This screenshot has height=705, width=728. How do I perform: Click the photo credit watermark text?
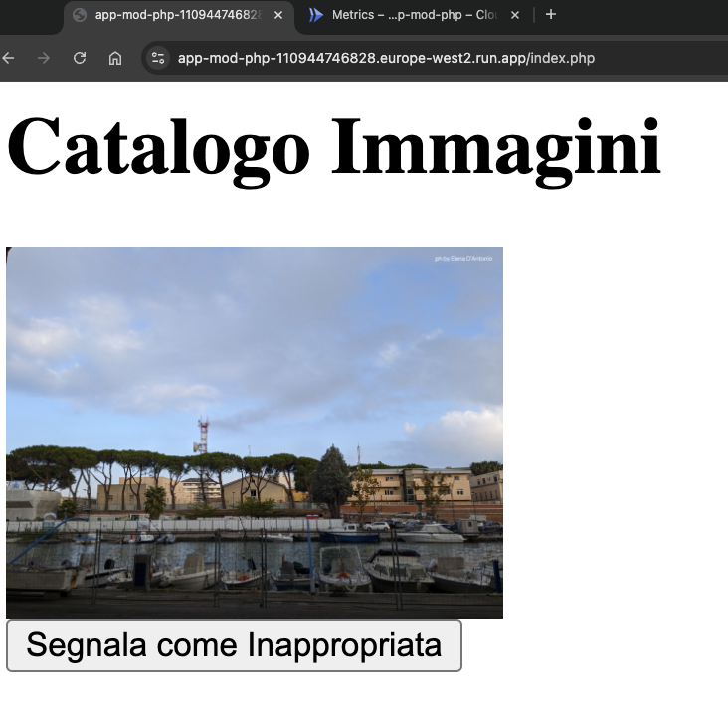(x=463, y=259)
